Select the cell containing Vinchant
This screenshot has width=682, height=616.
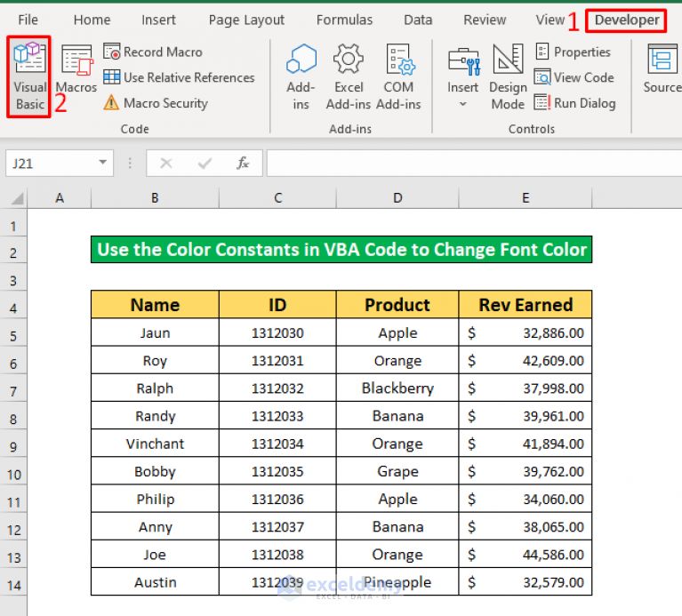(x=155, y=444)
